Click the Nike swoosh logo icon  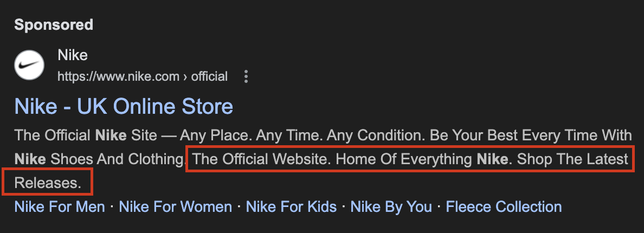coord(29,65)
